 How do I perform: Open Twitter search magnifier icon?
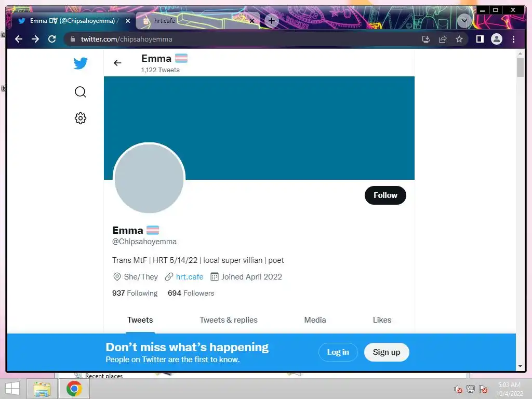[x=81, y=92]
